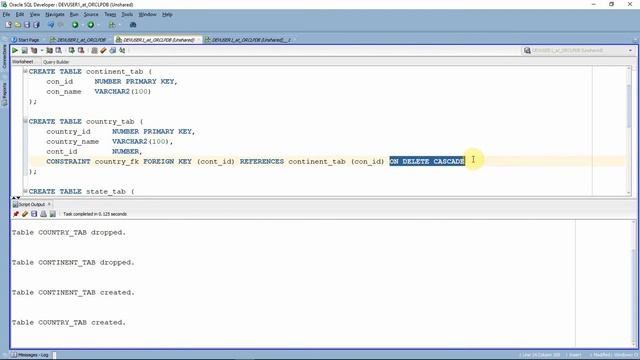The width and height of the screenshot is (640, 360).
Task: Click 'Table COUNTRY_TAB dropped.' output line
Action: 69,232
